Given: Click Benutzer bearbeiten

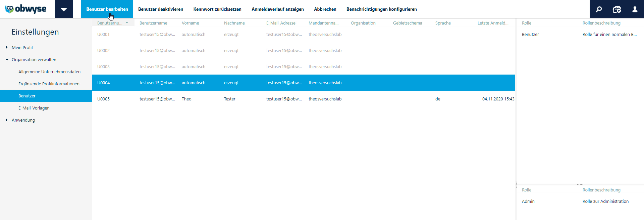Looking at the screenshot, I should click(x=107, y=9).
